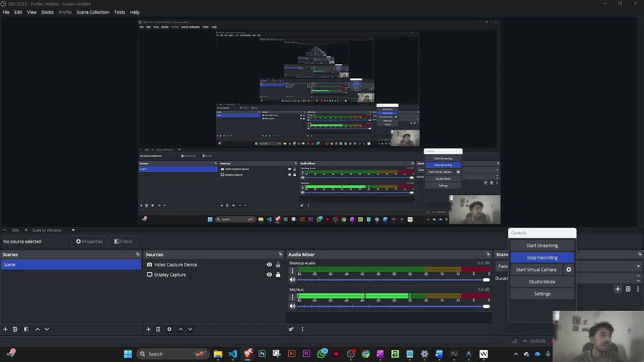Decrease transition duration stepper down
This screenshot has width=644, height=362.
click(638, 281)
